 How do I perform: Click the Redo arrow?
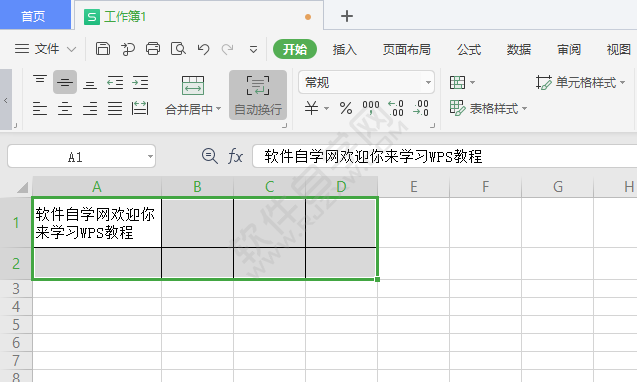click(228, 49)
